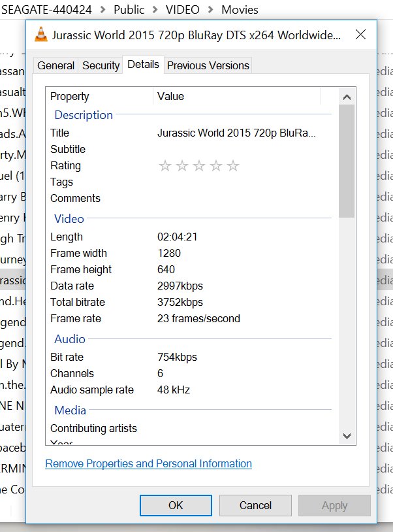
Task: Click the VLC cone icon in title bar
Action: 41,34
